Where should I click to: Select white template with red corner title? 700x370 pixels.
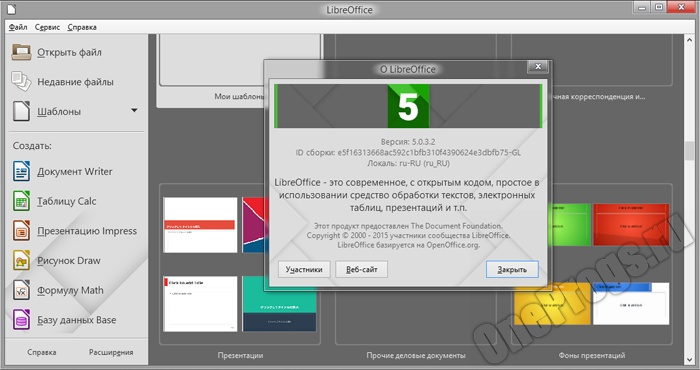click(200, 304)
